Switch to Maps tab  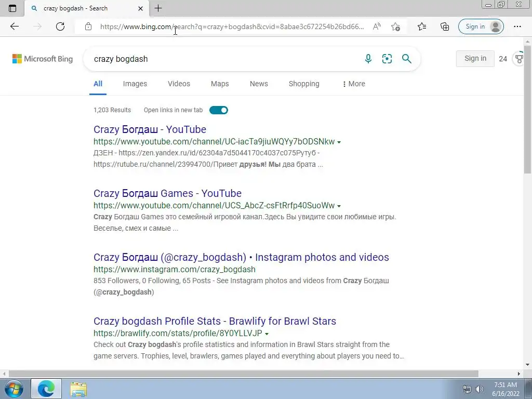pyautogui.click(x=220, y=84)
